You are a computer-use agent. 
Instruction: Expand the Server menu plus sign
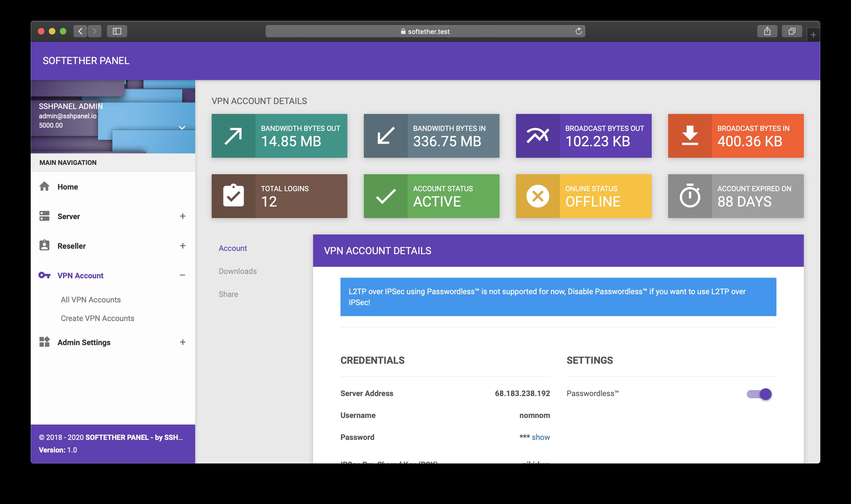pos(183,216)
